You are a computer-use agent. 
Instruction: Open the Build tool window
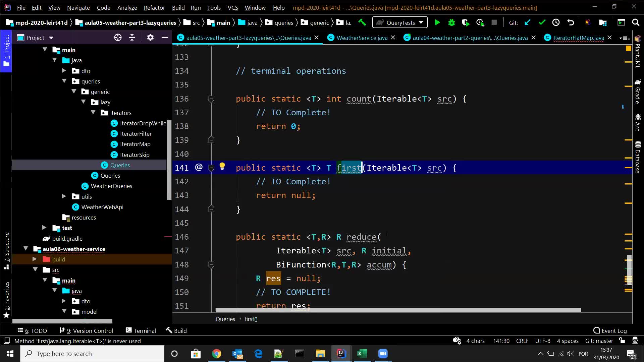pyautogui.click(x=176, y=330)
